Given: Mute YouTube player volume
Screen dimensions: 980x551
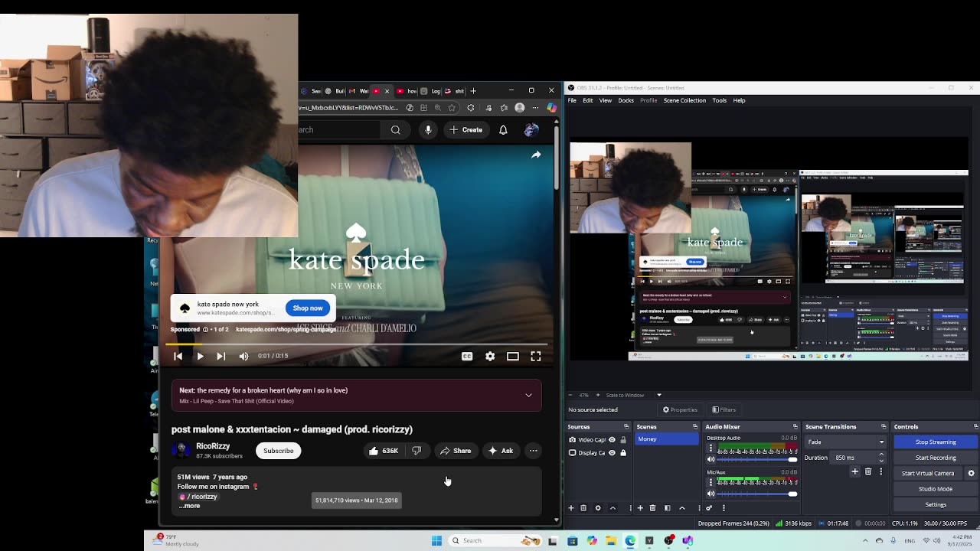Looking at the screenshot, I should [x=243, y=356].
